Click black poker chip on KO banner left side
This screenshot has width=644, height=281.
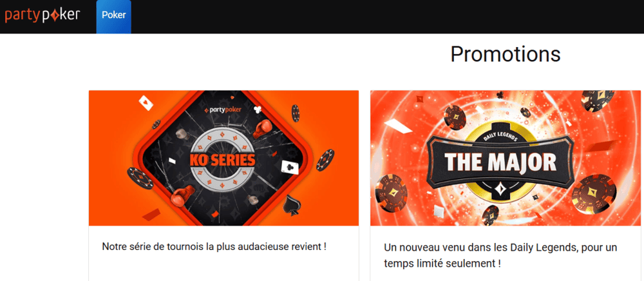pos(140,178)
